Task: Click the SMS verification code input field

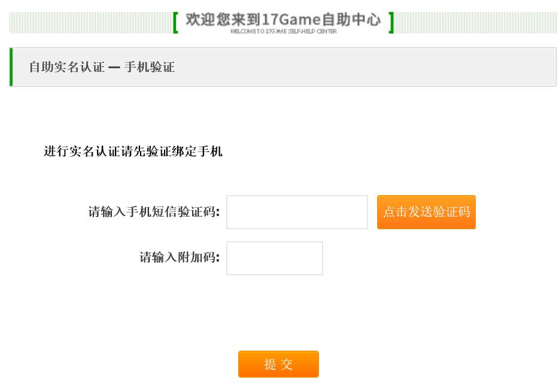Action: point(297,212)
